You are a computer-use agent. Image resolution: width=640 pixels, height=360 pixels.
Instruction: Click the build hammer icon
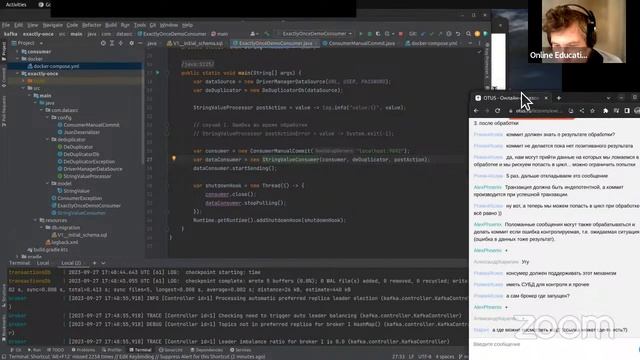(x=267, y=34)
